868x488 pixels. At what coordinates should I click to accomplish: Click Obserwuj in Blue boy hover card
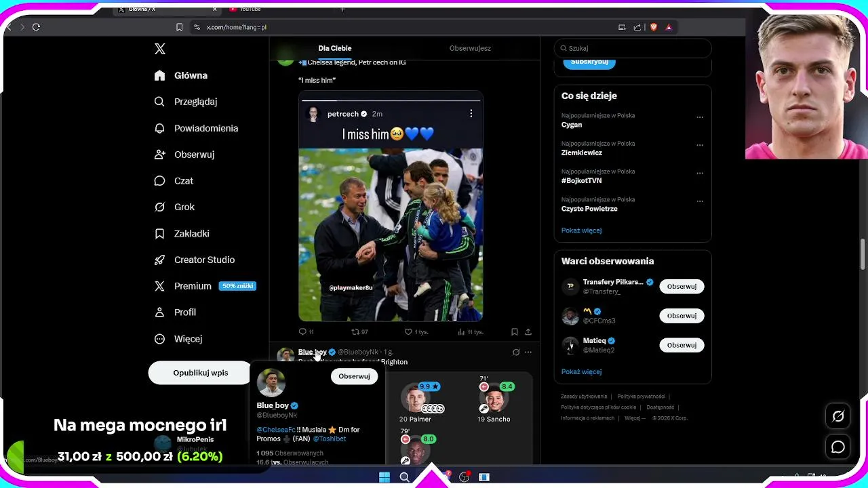354,376
